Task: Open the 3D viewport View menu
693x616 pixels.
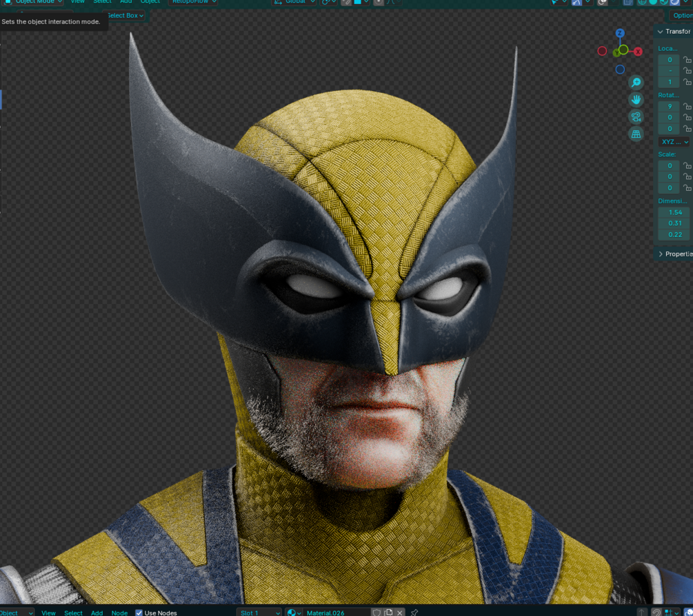Action: [x=77, y=2]
